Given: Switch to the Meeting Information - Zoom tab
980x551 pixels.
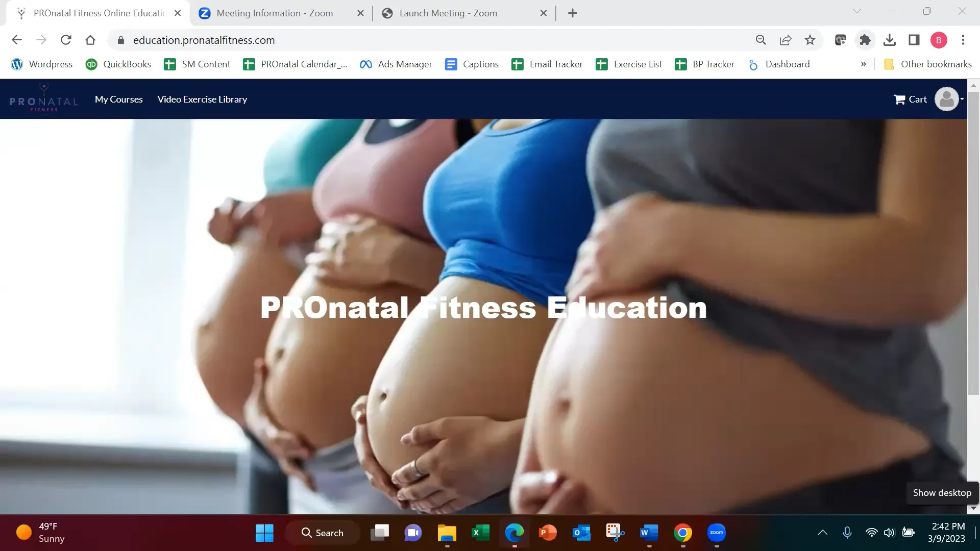Looking at the screenshot, I should [275, 13].
